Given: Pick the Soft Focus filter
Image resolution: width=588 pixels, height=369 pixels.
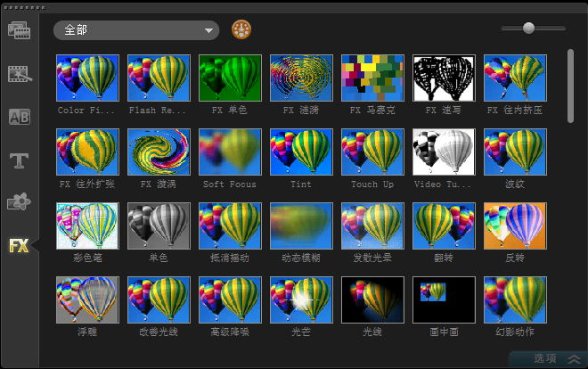Looking at the screenshot, I should 230,152.
